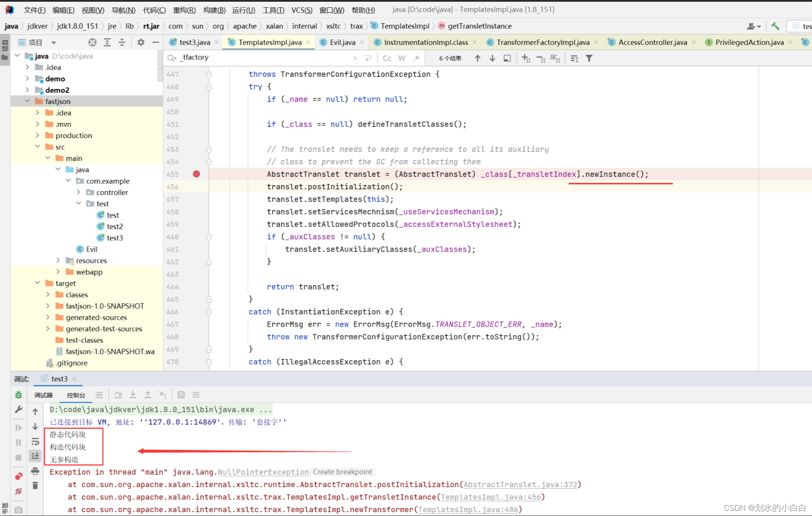Image resolution: width=812 pixels, height=516 pixels.
Task: Select test3 class in project tree
Action: tap(115, 237)
